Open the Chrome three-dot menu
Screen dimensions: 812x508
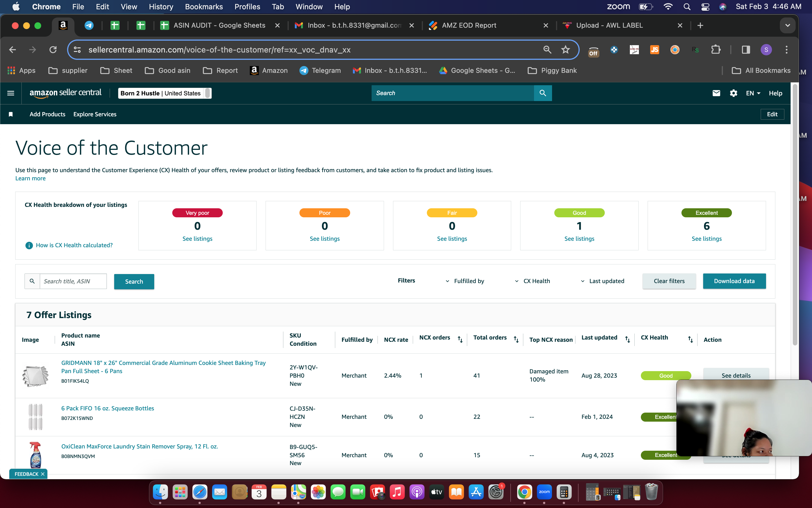tap(787, 50)
